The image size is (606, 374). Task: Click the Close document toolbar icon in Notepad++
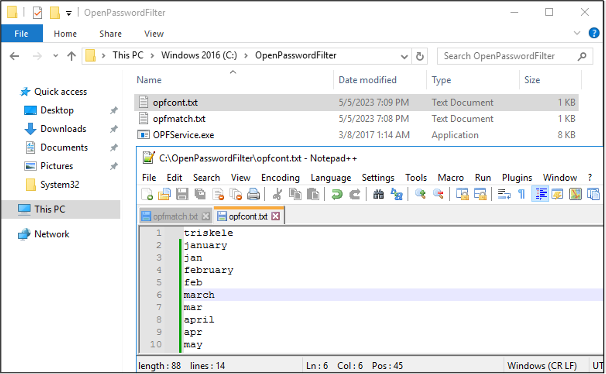tap(218, 194)
